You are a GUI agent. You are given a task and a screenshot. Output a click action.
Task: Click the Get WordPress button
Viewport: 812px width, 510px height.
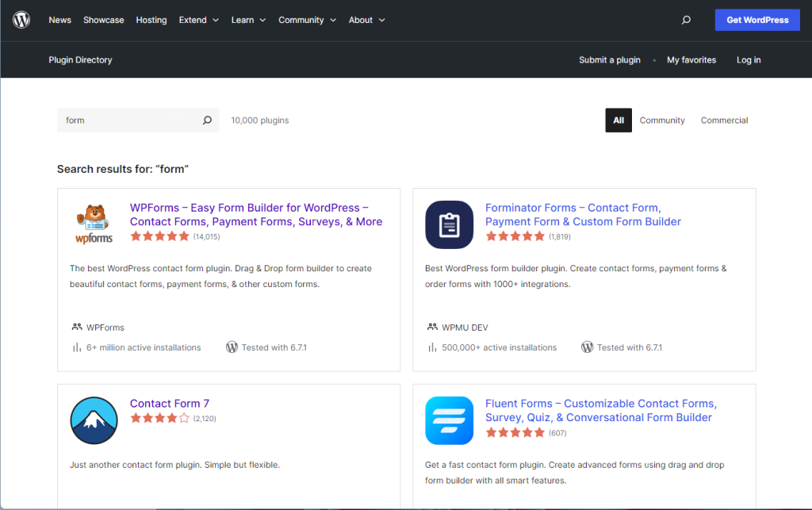click(757, 20)
